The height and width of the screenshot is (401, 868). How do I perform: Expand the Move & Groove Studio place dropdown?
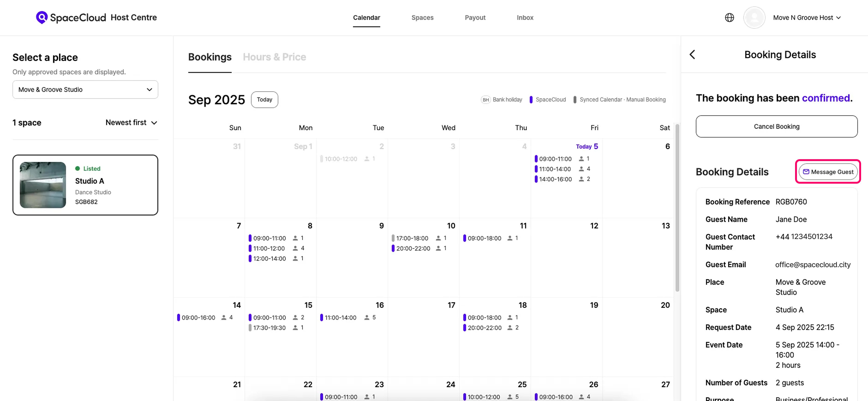click(85, 90)
